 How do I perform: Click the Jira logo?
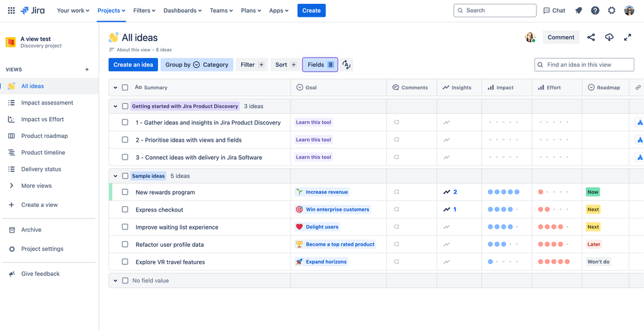(32, 11)
